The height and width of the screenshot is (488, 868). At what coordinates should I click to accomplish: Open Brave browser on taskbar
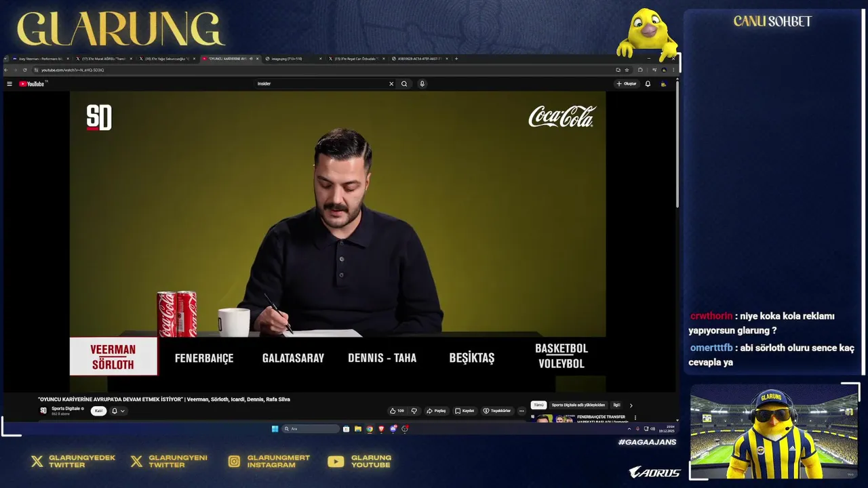381,429
